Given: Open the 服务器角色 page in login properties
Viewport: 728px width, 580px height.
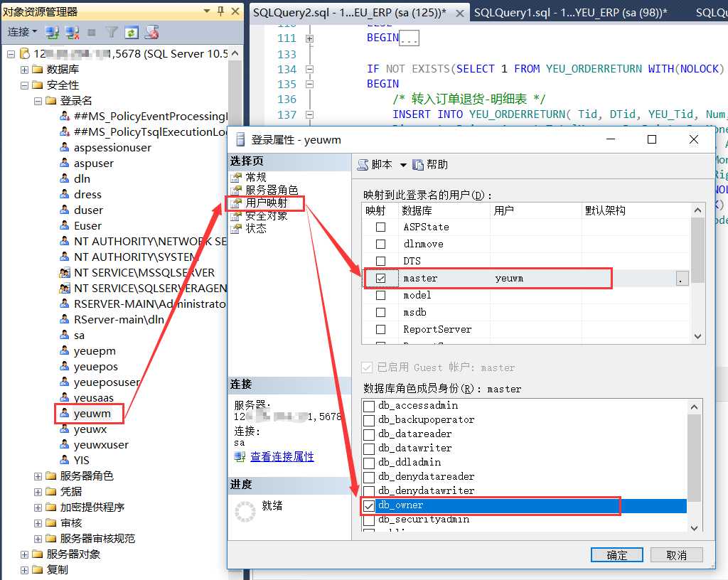Looking at the screenshot, I should [272, 190].
